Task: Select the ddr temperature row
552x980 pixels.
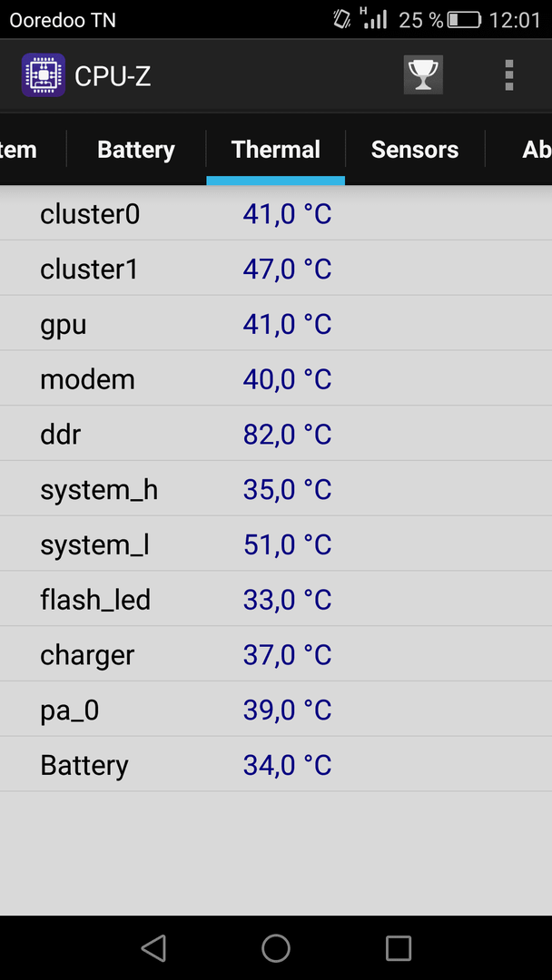Action: tap(276, 434)
